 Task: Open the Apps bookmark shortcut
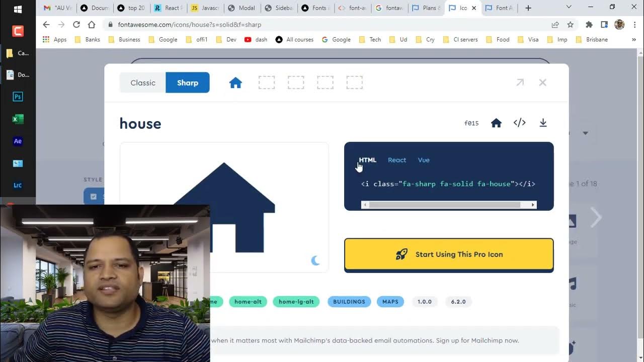[x=55, y=40]
